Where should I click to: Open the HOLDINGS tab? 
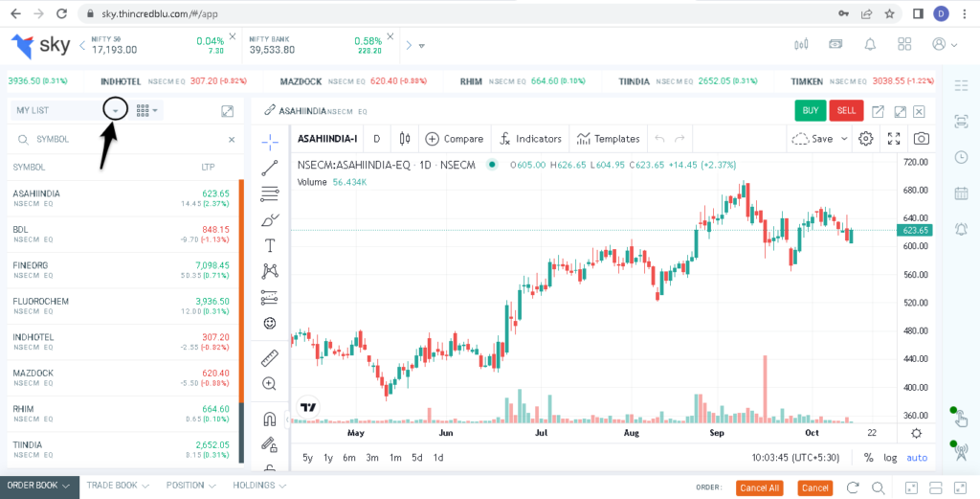coord(259,486)
